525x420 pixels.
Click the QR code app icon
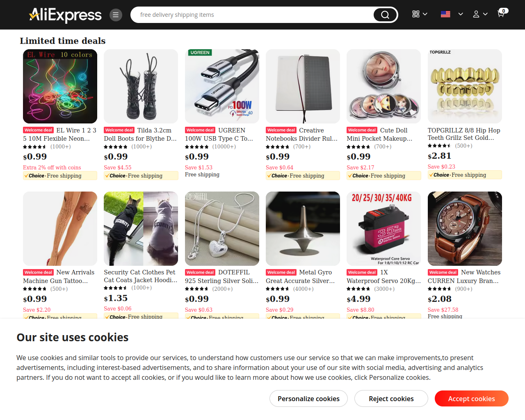(416, 14)
